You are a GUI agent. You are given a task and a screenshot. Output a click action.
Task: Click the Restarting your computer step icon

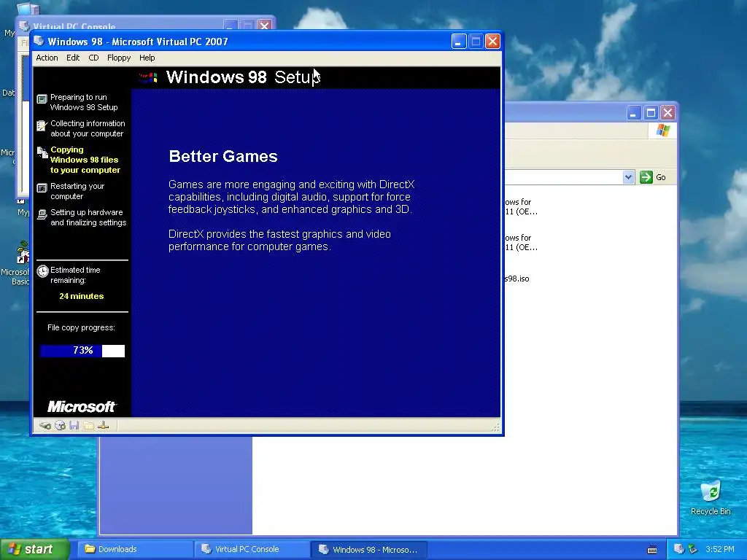pos(42,188)
